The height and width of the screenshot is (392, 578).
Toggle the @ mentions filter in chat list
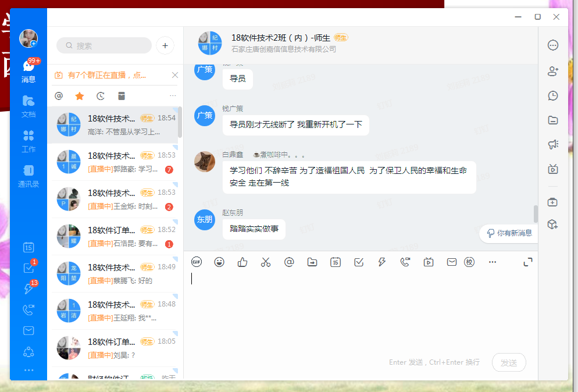pos(59,96)
